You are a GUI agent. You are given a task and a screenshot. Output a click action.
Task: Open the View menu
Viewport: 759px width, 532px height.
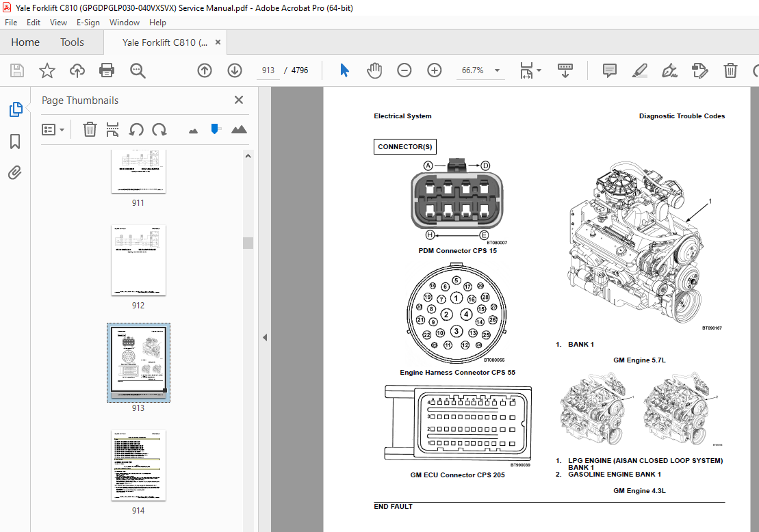(x=59, y=23)
